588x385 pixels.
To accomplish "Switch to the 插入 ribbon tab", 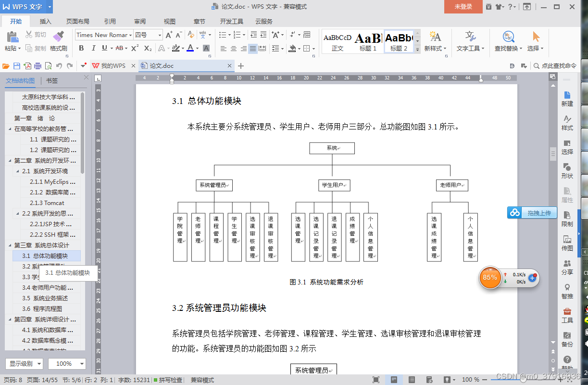I will [45, 21].
